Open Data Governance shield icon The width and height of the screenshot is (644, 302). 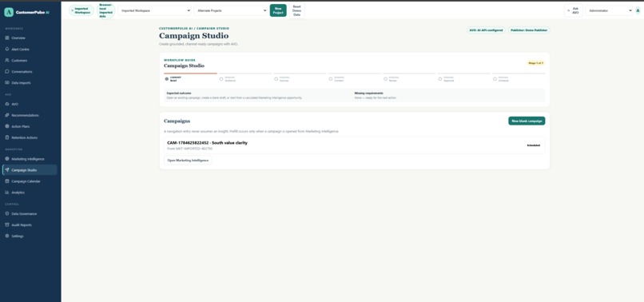click(7, 213)
